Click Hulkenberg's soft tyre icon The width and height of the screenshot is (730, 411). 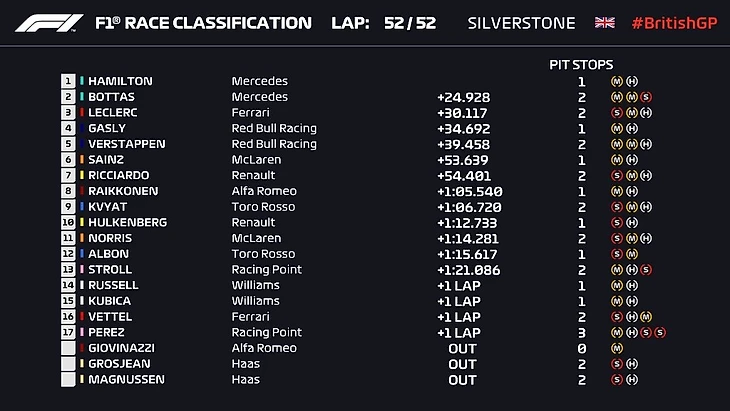pyautogui.click(x=617, y=222)
